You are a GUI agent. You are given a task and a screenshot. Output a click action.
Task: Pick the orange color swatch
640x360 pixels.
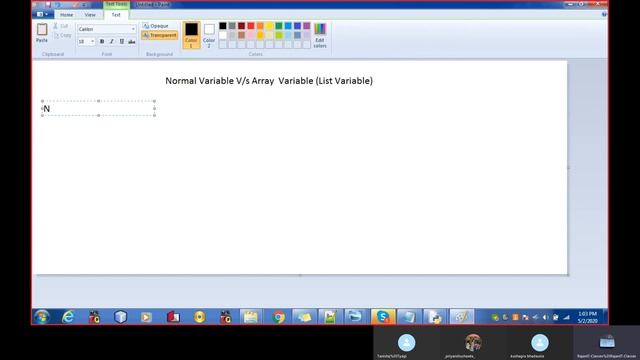point(260,26)
